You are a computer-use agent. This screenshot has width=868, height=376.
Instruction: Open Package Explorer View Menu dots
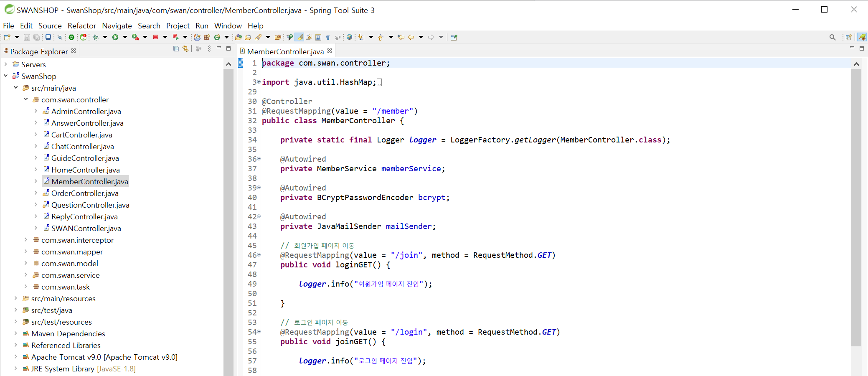pos(209,48)
